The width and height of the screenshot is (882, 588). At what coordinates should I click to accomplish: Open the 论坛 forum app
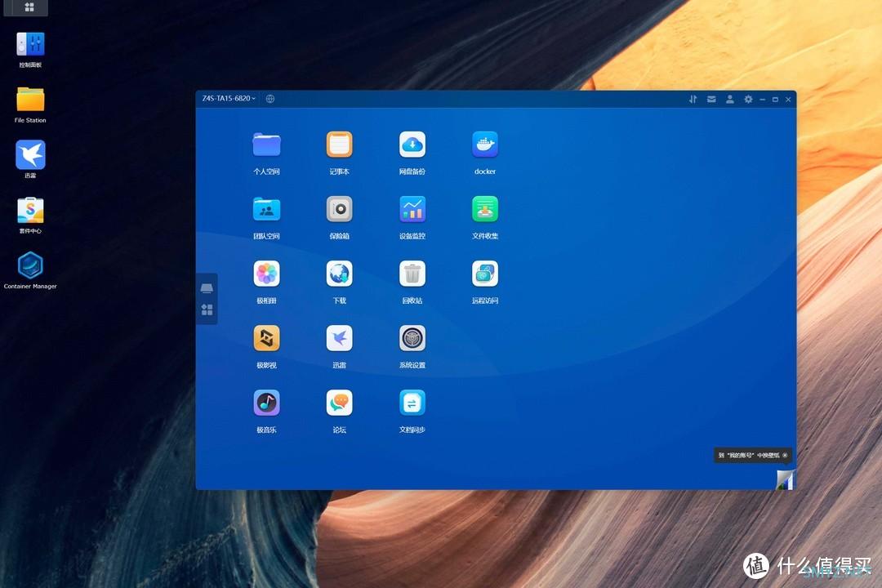coord(339,403)
